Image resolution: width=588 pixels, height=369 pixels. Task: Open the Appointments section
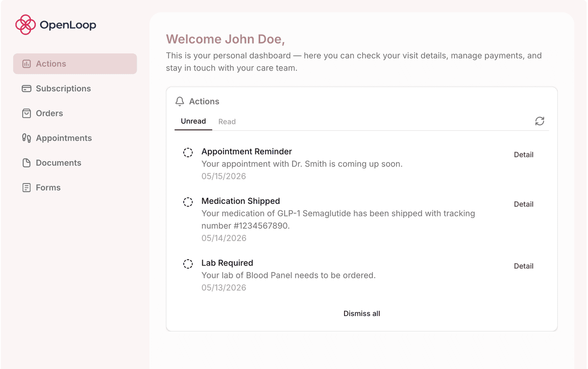(x=75, y=138)
